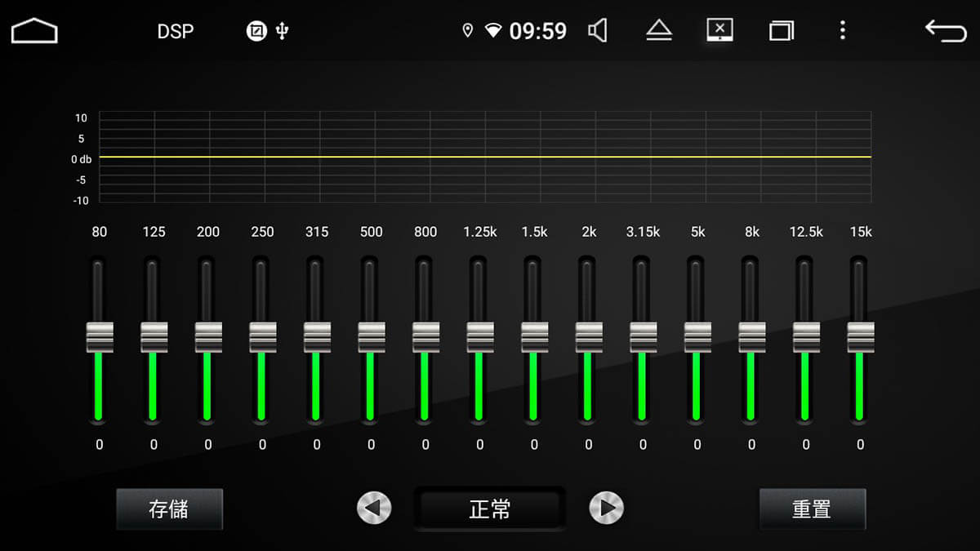The height and width of the screenshot is (551, 980).
Task: Click the 80 Hz band slider handle
Action: coord(100,337)
